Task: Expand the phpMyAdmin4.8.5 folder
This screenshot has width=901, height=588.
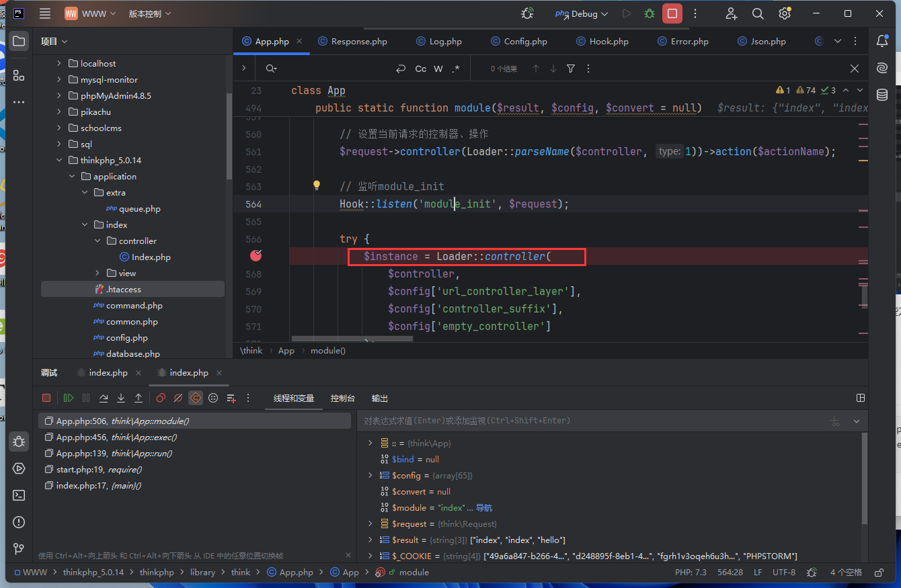Action: click(59, 95)
